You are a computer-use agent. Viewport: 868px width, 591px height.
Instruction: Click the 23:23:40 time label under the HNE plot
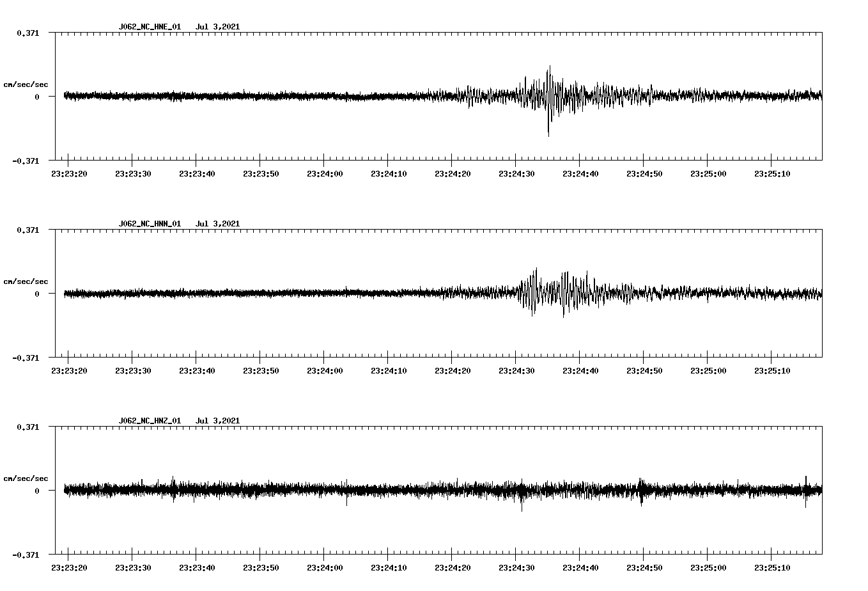(x=197, y=174)
